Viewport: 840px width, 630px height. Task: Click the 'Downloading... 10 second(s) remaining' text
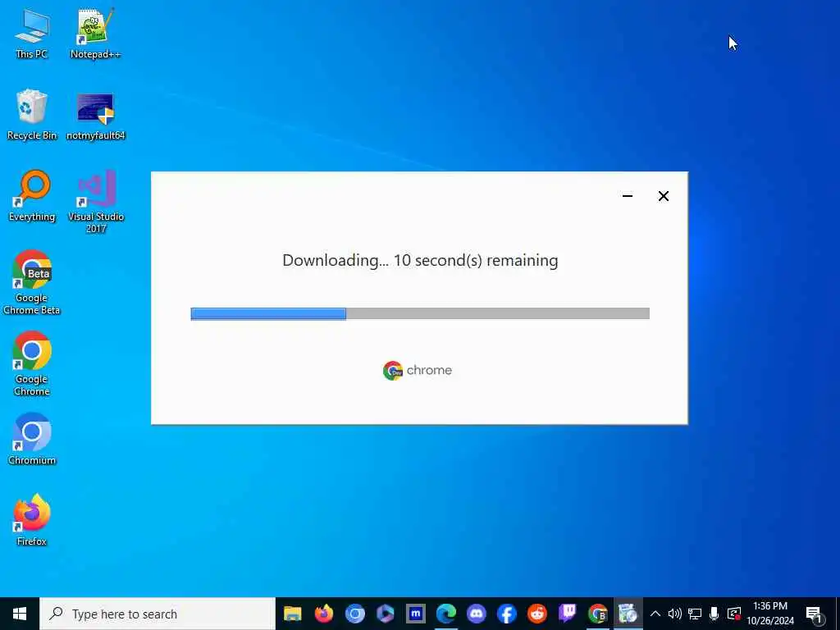[x=420, y=260]
